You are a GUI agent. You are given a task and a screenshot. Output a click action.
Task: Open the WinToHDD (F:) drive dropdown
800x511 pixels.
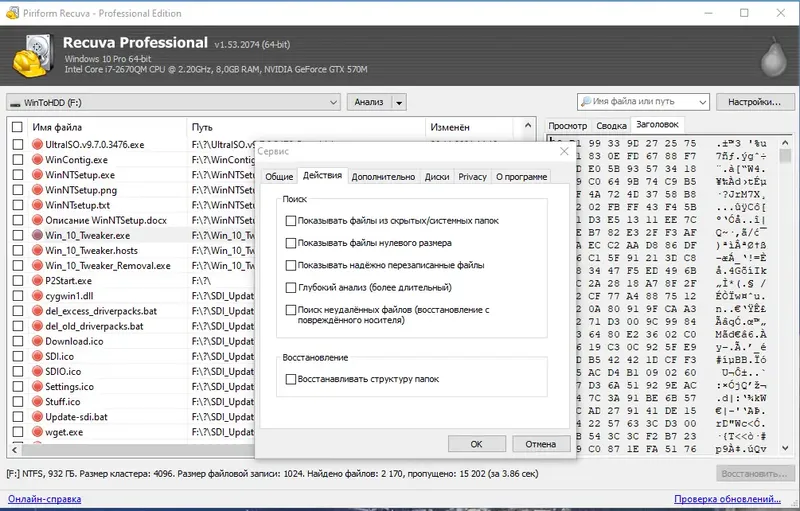(333, 103)
